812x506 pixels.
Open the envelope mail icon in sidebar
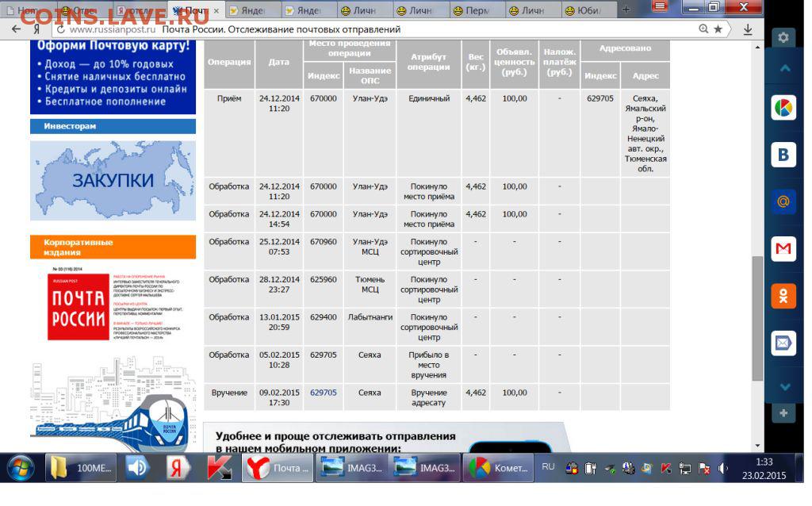pyautogui.click(x=783, y=343)
